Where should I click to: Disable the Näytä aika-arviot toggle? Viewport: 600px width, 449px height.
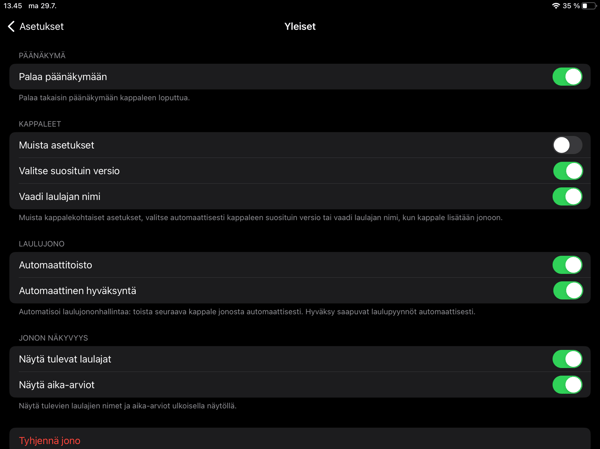[x=567, y=385]
